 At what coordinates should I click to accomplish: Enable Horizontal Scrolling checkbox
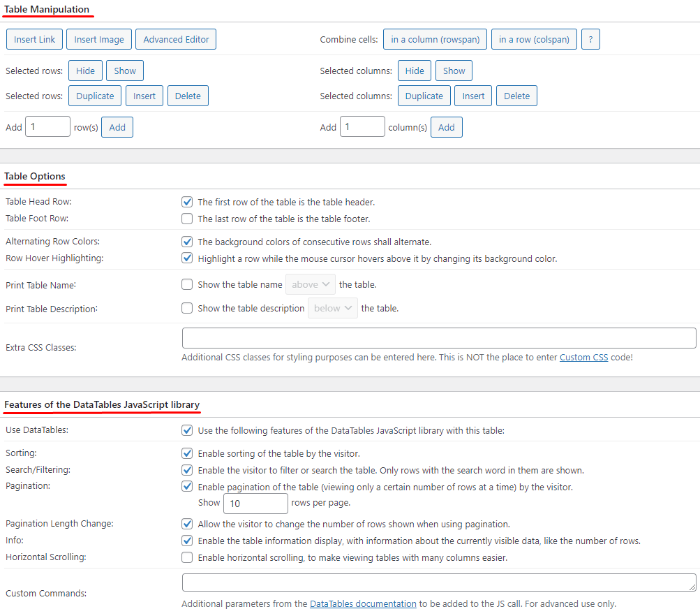click(x=187, y=557)
